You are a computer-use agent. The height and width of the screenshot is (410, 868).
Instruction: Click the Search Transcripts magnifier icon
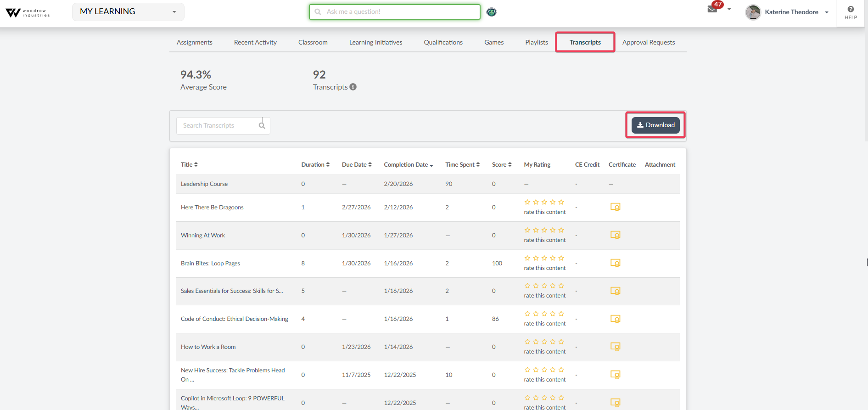coord(262,125)
